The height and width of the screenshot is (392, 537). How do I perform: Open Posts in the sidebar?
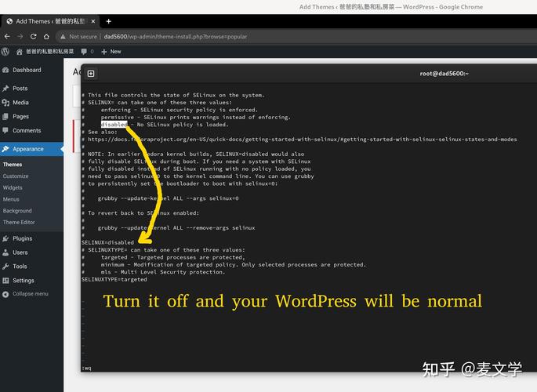(20, 89)
